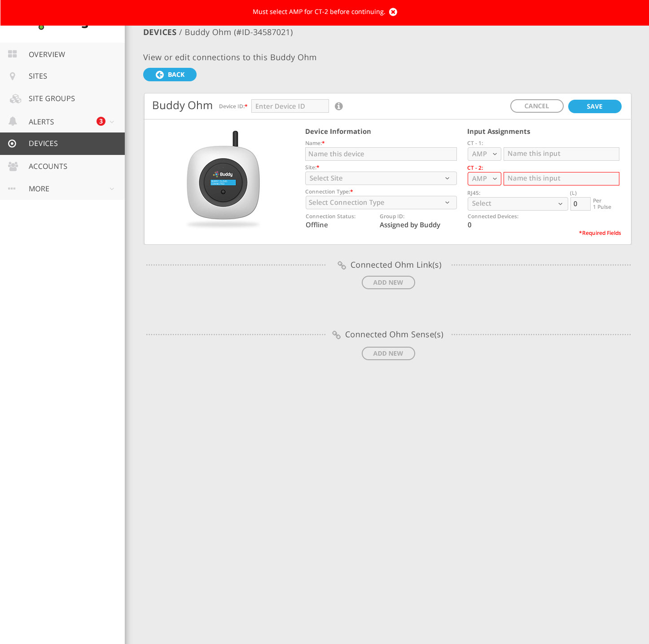Click the Buddy Ohm device image

tap(223, 180)
